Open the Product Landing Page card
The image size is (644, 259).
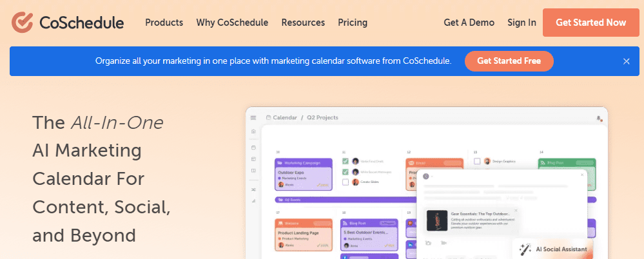pyautogui.click(x=304, y=235)
